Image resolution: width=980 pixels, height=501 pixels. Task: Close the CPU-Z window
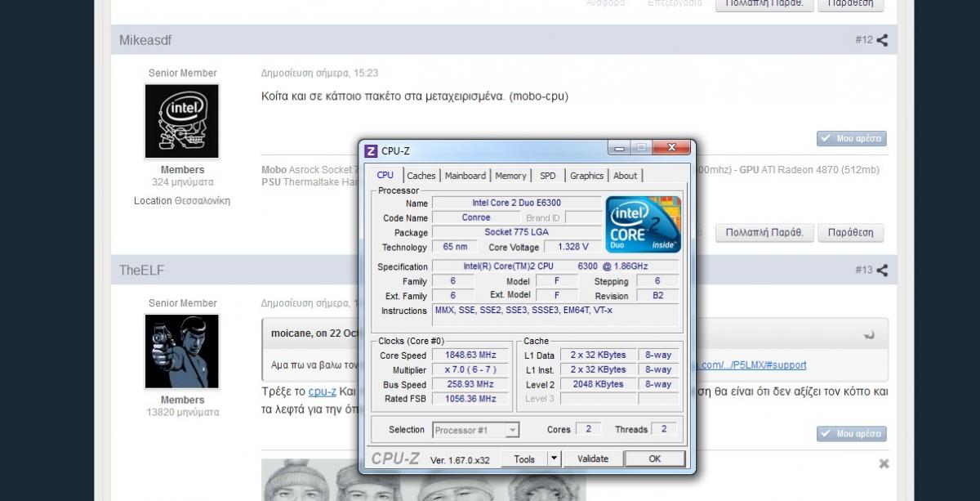click(x=671, y=148)
